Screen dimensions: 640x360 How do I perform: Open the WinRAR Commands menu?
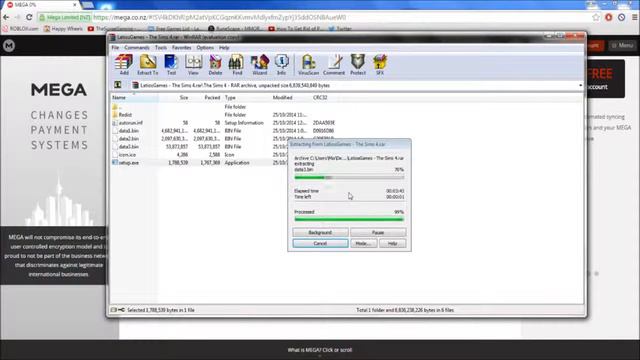coord(137,48)
